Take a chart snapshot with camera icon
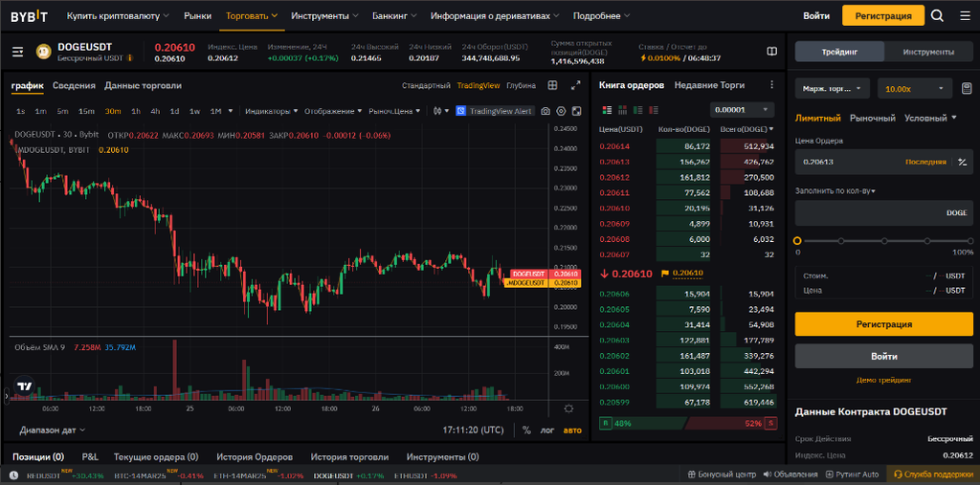Image resolution: width=980 pixels, height=485 pixels. 546,111
